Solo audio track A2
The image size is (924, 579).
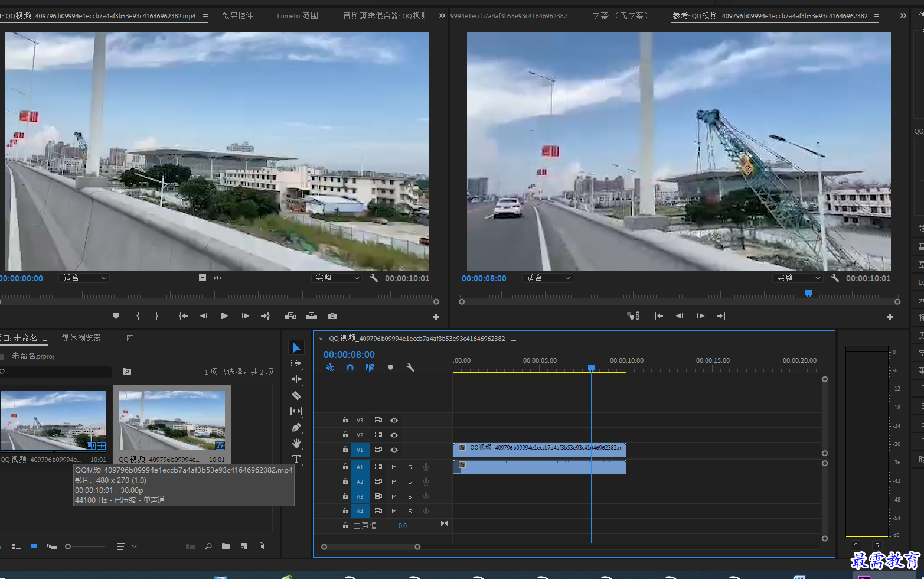point(410,482)
